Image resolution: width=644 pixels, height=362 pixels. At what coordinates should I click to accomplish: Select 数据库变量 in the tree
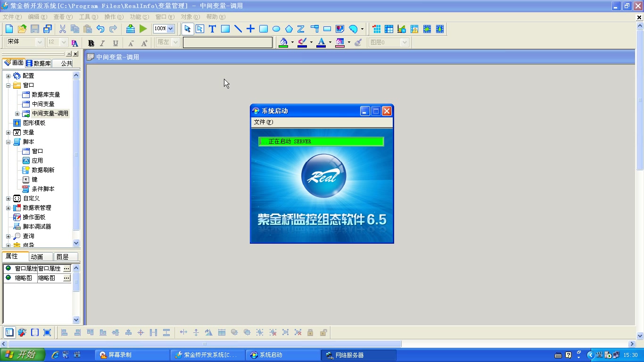(46, 95)
